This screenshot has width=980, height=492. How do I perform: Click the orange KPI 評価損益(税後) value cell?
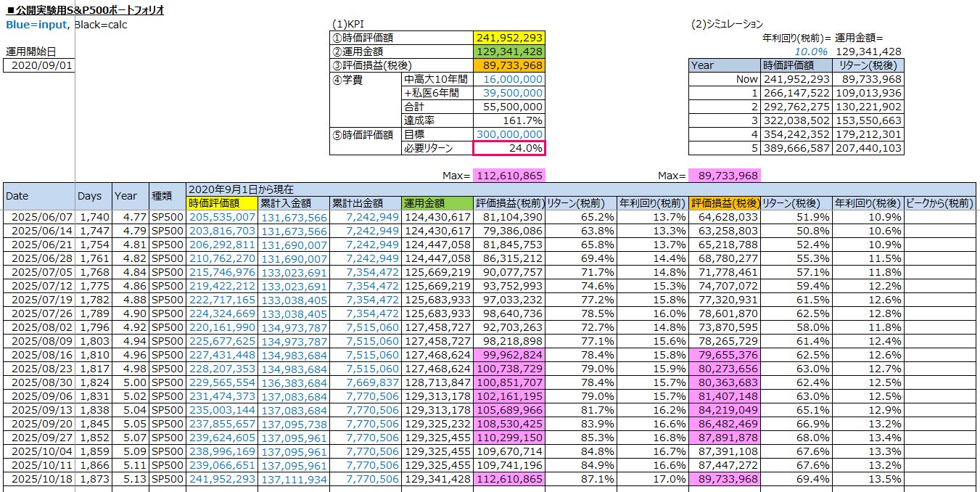(x=508, y=65)
